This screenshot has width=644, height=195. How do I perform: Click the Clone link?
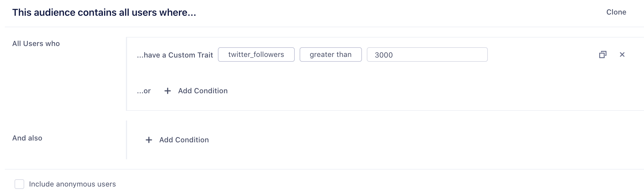[x=616, y=12]
